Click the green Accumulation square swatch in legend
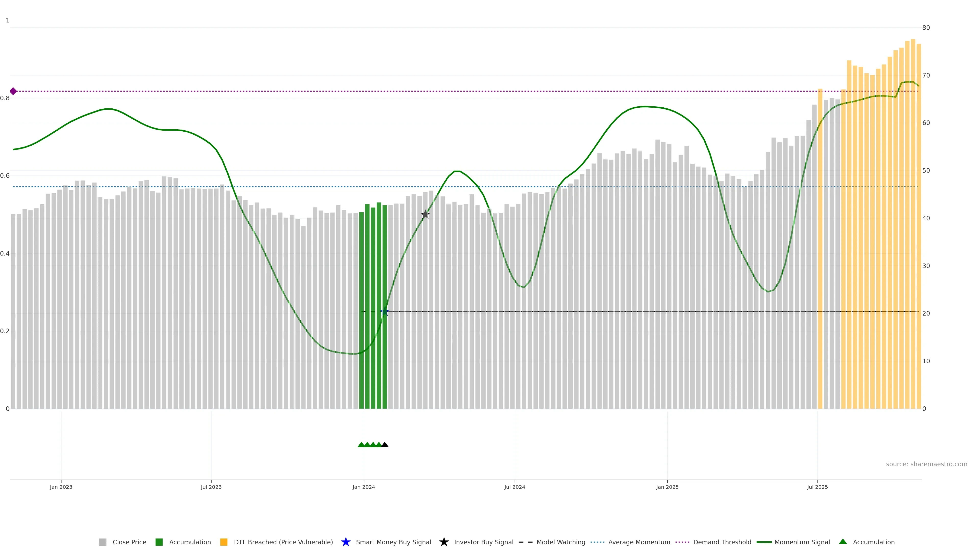Viewport: 980px width, 551px height. (x=159, y=542)
